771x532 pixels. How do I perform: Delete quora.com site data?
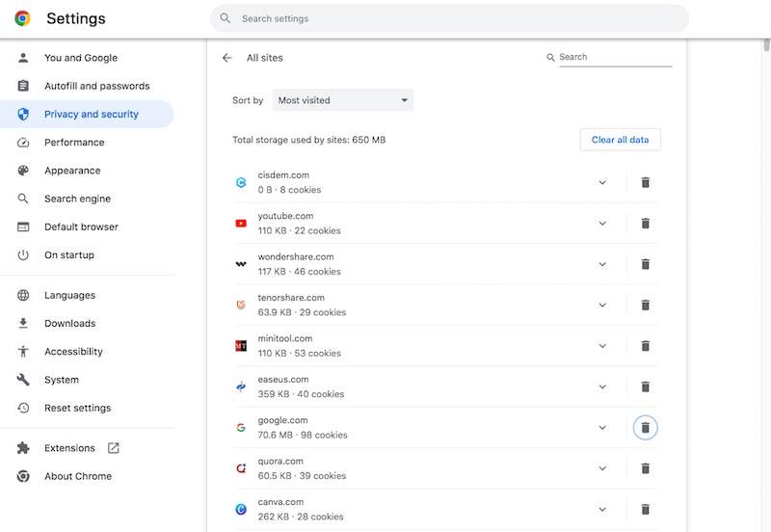click(x=645, y=468)
